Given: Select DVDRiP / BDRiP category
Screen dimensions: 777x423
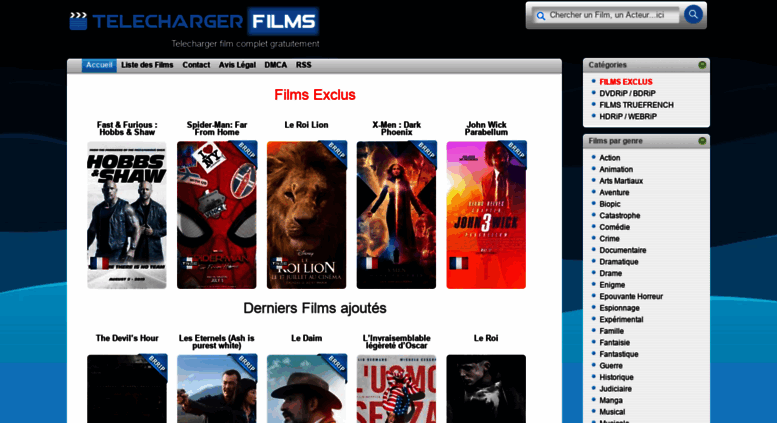Looking at the screenshot, I should pyautogui.click(x=627, y=93).
